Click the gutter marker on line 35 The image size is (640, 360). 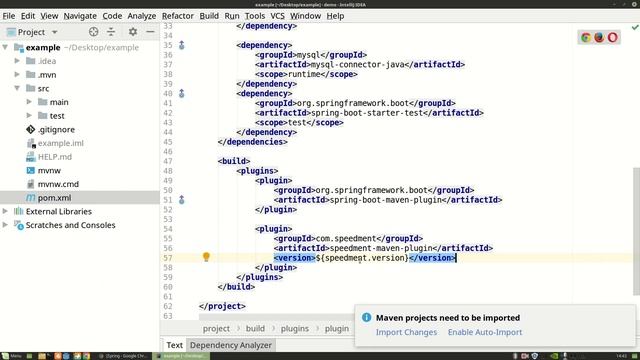[182, 45]
